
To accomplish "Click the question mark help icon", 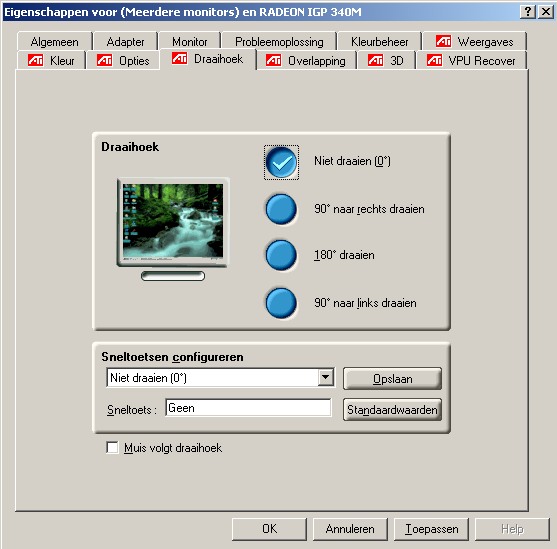I will pyautogui.click(x=528, y=12).
